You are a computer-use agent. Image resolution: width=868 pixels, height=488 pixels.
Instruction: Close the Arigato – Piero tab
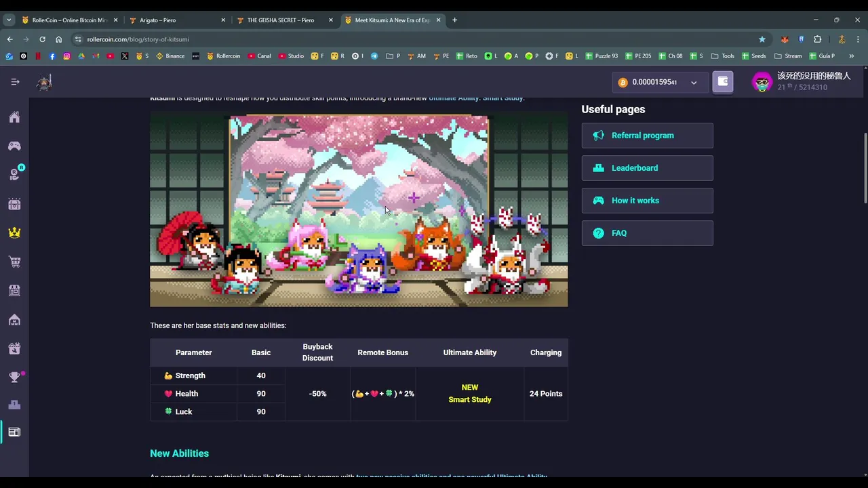coord(223,20)
